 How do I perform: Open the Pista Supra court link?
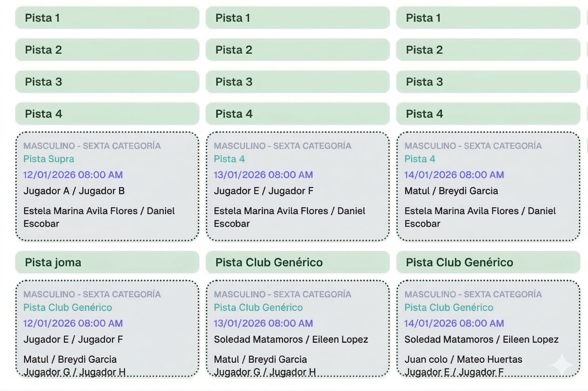[x=49, y=159]
